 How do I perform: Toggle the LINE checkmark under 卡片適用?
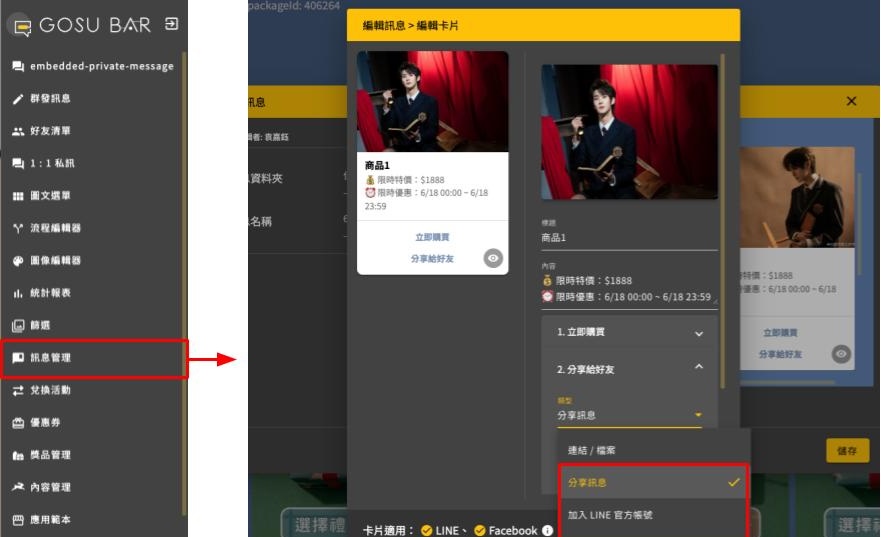(426, 530)
